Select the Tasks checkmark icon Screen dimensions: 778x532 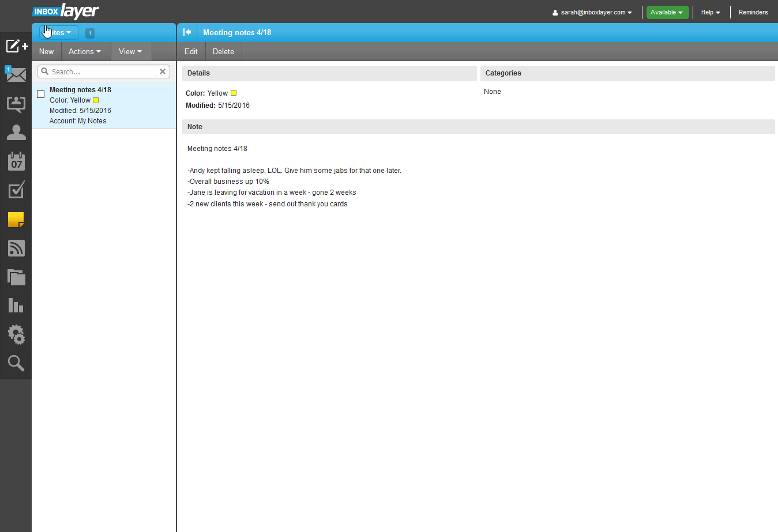click(x=16, y=190)
